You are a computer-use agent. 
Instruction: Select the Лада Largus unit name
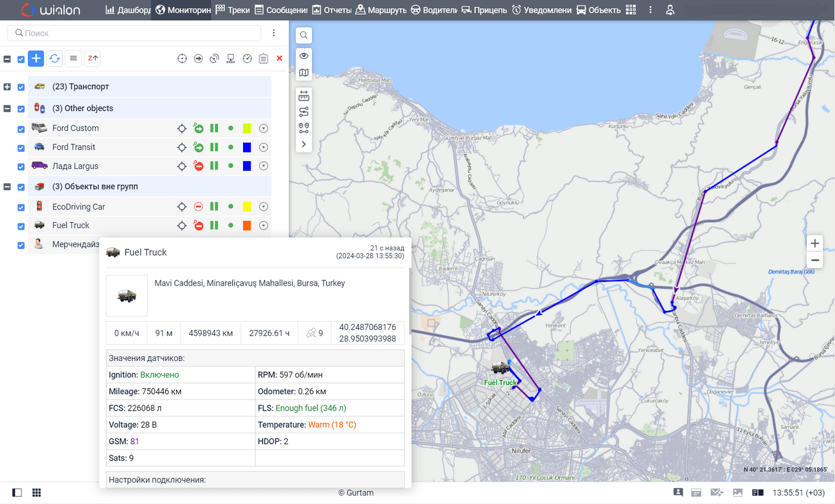pyautogui.click(x=75, y=166)
